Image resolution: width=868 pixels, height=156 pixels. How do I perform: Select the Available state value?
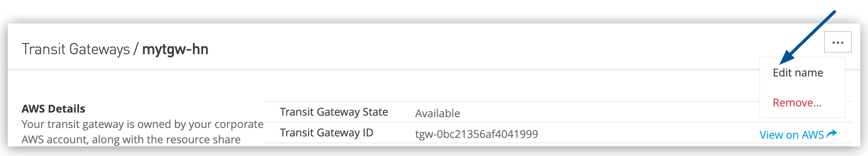click(437, 113)
